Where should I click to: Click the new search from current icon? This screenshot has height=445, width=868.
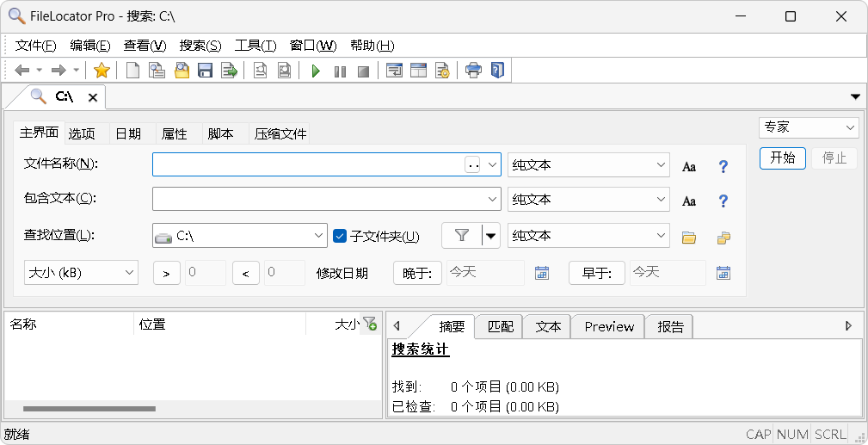tap(157, 71)
